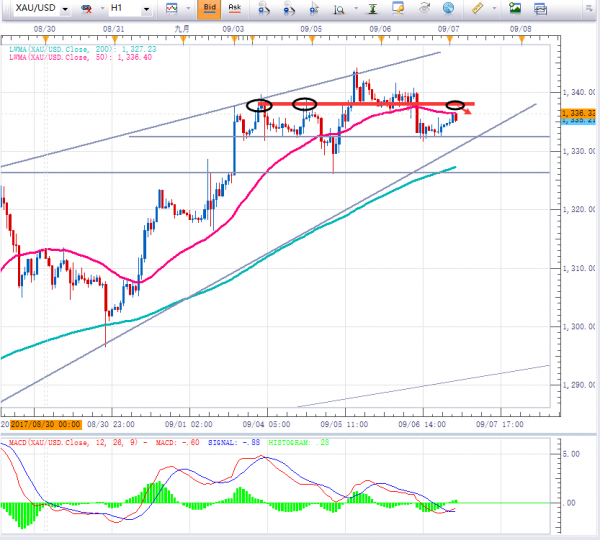Click the print chart icon
The height and width of the screenshot is (540, 600).
540,9
